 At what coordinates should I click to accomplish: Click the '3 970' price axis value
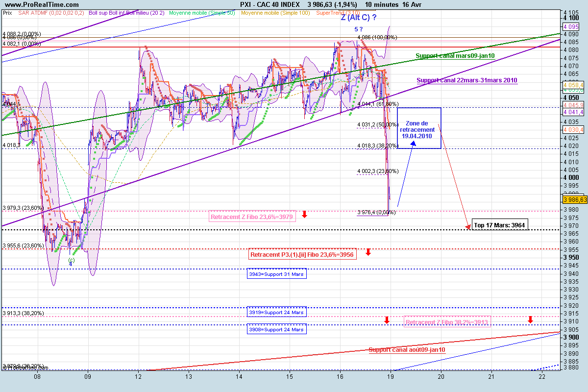coord(572,225)
